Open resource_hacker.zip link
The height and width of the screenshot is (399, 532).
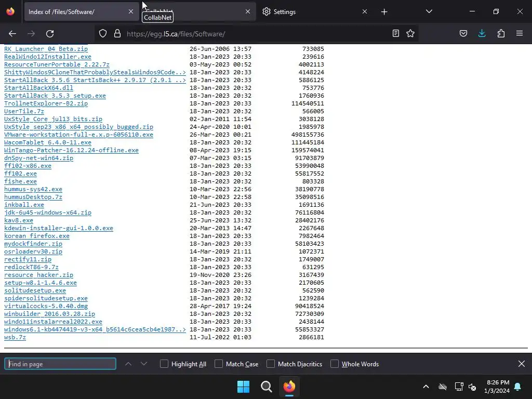click(38, 275)
